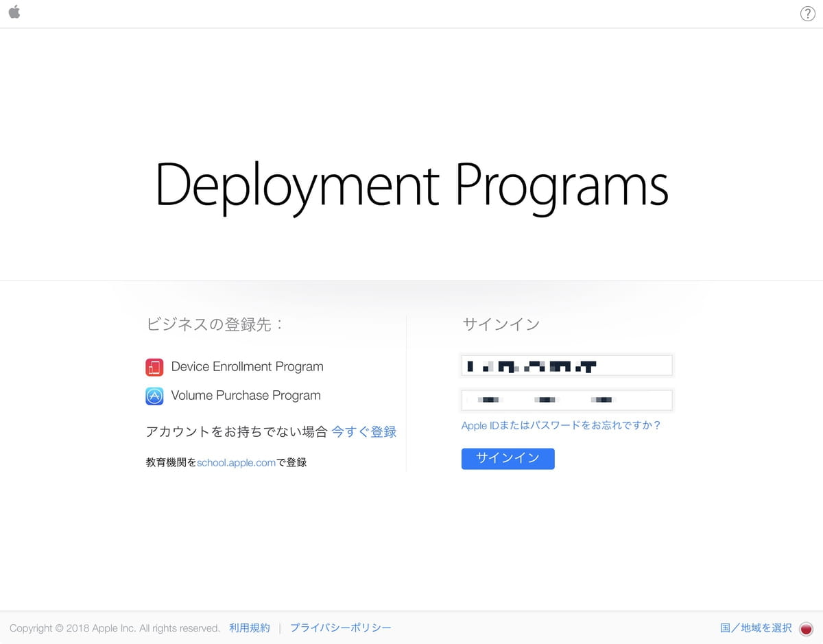Click the Apple logo icon

14,12
